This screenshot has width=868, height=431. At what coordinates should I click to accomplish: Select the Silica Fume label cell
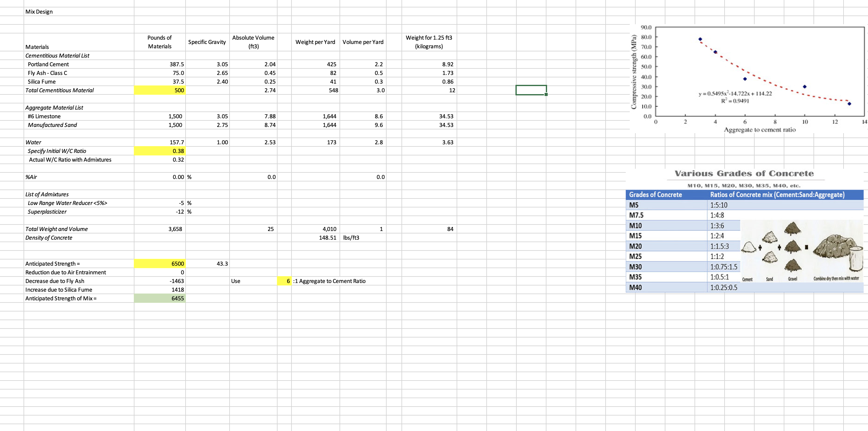click(x=79, y=81)
